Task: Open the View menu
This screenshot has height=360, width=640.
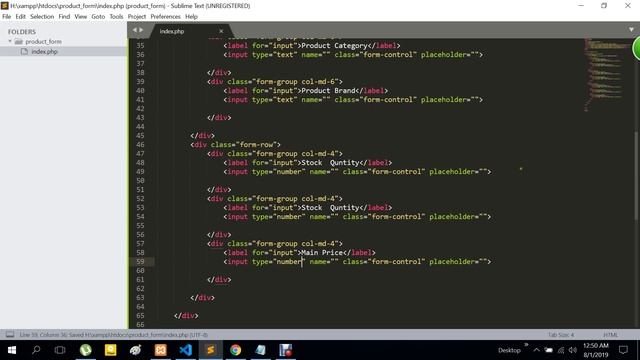Action: tap(80, 17)
